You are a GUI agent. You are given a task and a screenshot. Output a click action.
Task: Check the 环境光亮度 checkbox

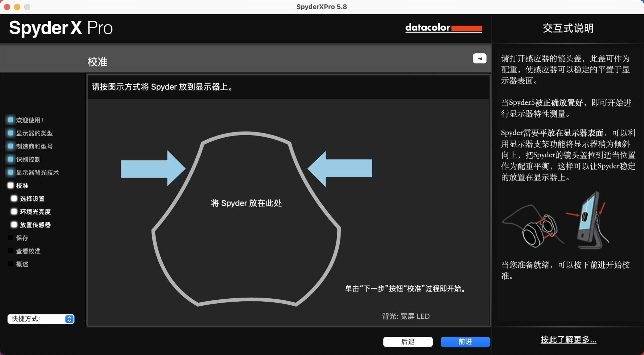[x=14, y=211]
